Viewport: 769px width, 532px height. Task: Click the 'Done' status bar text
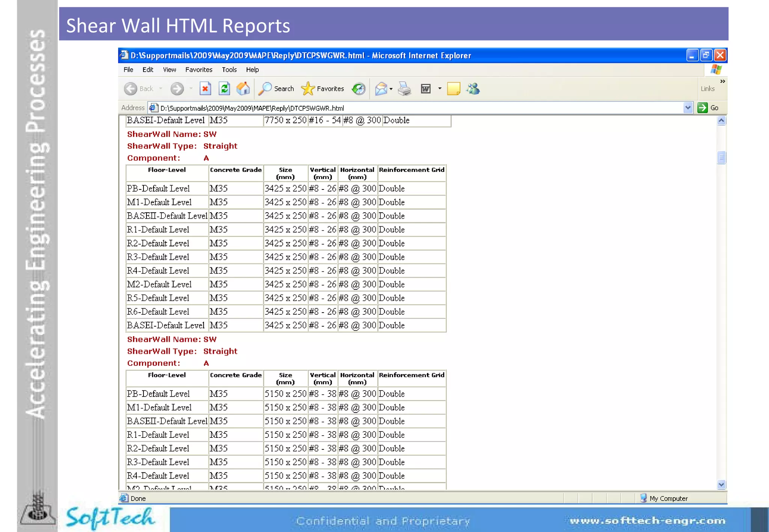[138, 499]
